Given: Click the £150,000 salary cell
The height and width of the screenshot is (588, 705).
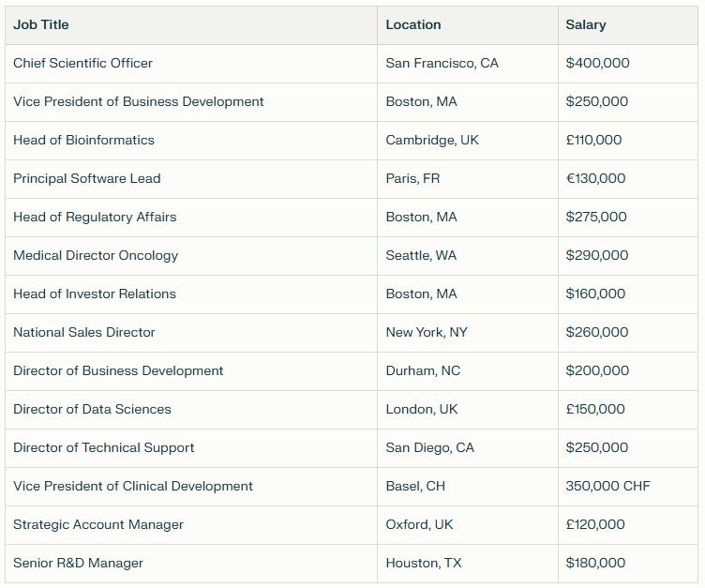Looking at the screenshot, I should [x=595, y=409].
